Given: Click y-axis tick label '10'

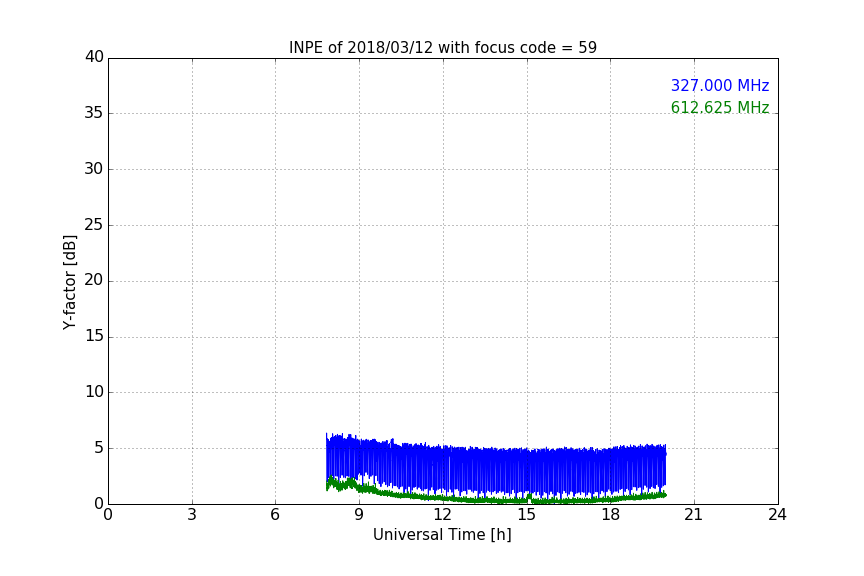Looking at the screenshot, I should (94, 392).
